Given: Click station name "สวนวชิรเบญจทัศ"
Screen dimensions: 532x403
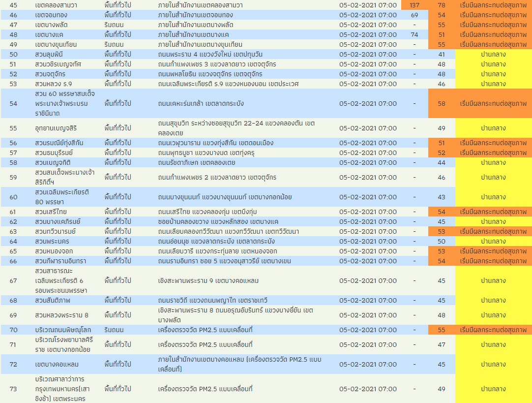Looking at the screenshot, I should pyautogui.click(x=58, y=64).
